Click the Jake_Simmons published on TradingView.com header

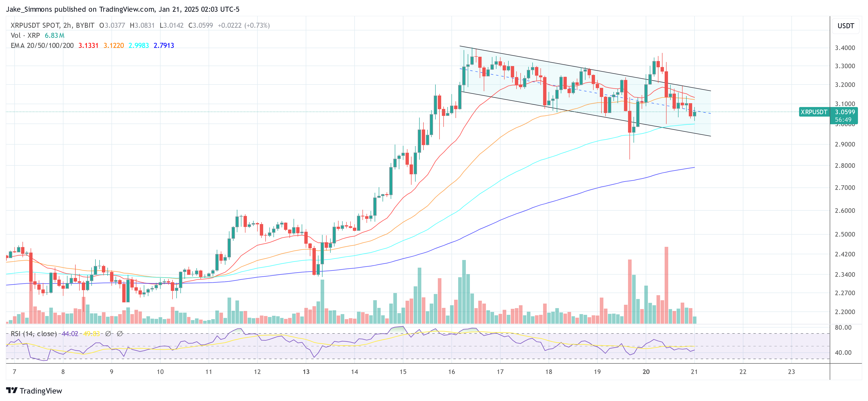[x=123, y=9]
